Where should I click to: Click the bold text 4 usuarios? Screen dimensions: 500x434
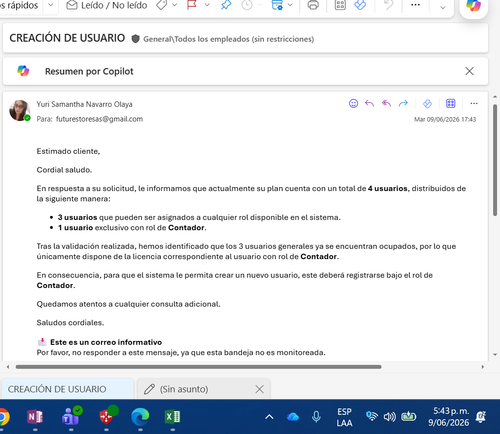(388, 188)
